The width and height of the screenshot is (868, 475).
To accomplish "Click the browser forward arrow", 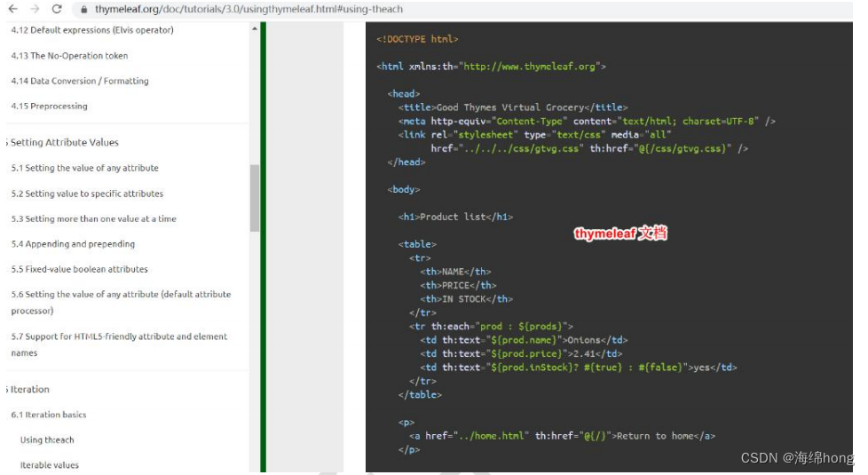I will pyautogui.click(x=35, y=9).
